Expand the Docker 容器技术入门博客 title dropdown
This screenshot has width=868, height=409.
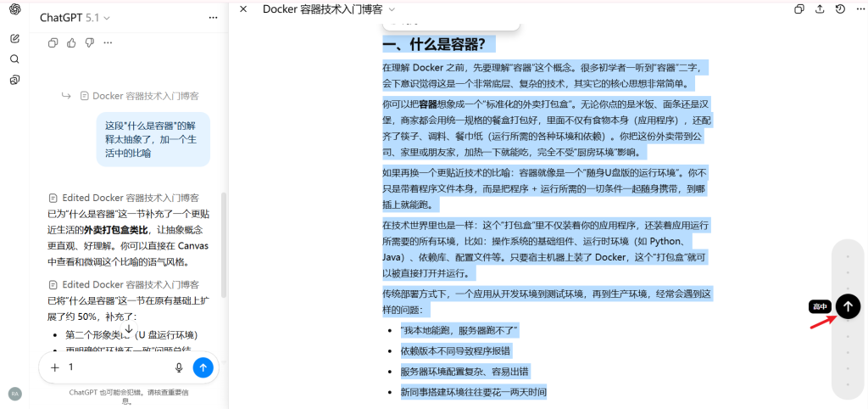(329, 9)
